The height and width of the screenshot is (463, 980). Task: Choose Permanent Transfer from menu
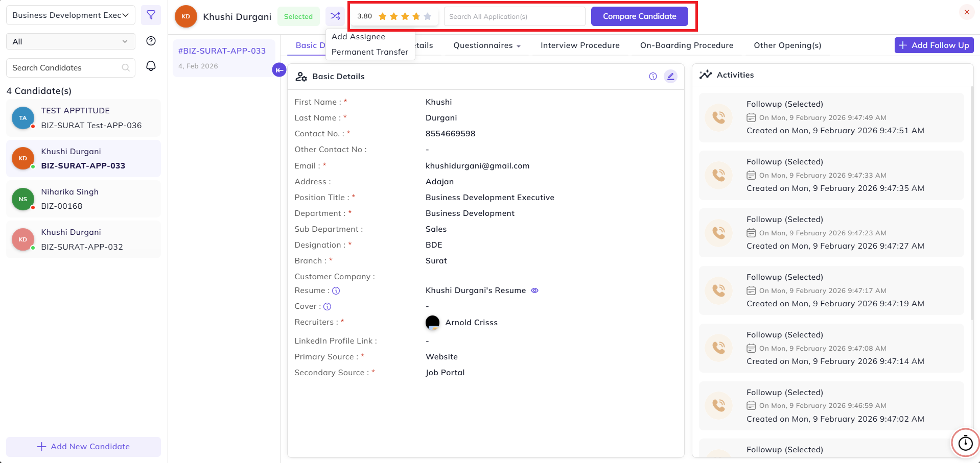pos(370,52)
